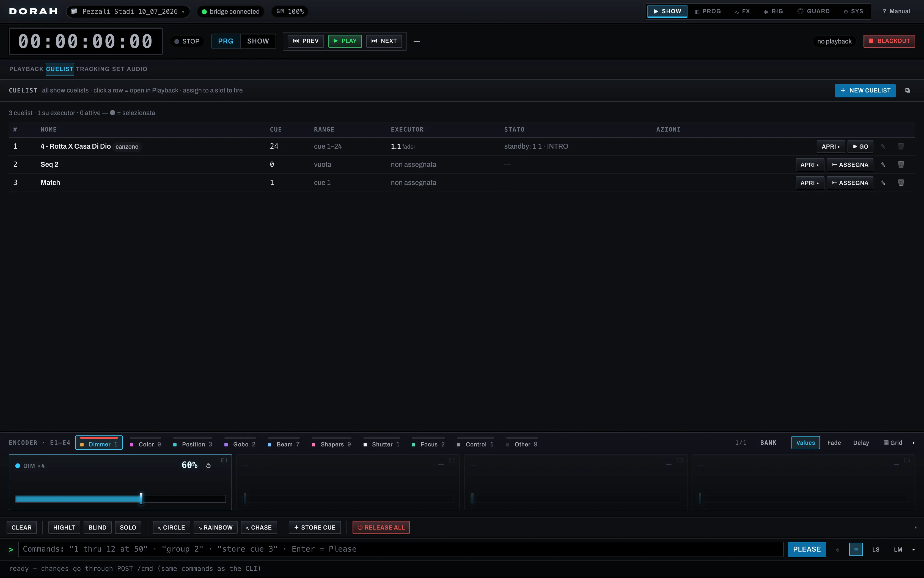Click the pop-out window icon beside NEW CUELIST
924x578 pixels.
tap(907, 91)
